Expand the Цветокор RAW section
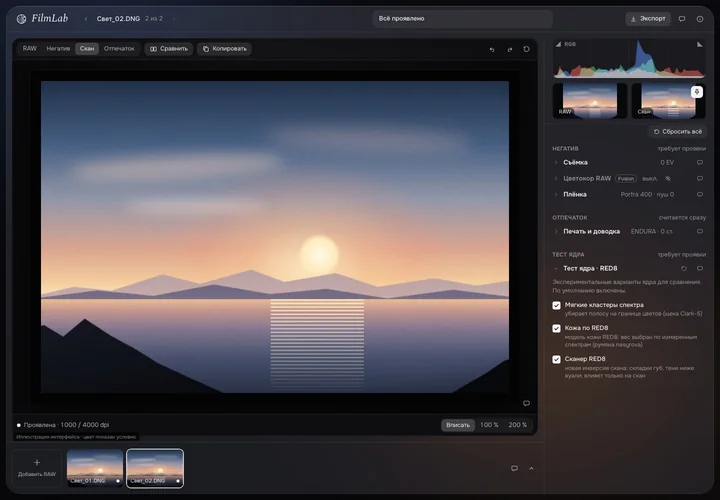720x500 pixels. point(556,179)
